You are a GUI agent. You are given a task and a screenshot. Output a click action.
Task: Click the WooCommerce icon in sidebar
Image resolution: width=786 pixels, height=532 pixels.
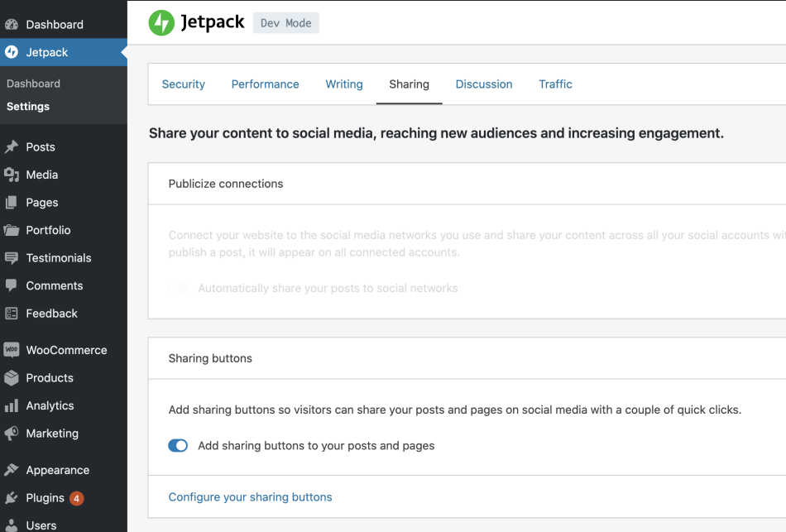tap(12, 350)
